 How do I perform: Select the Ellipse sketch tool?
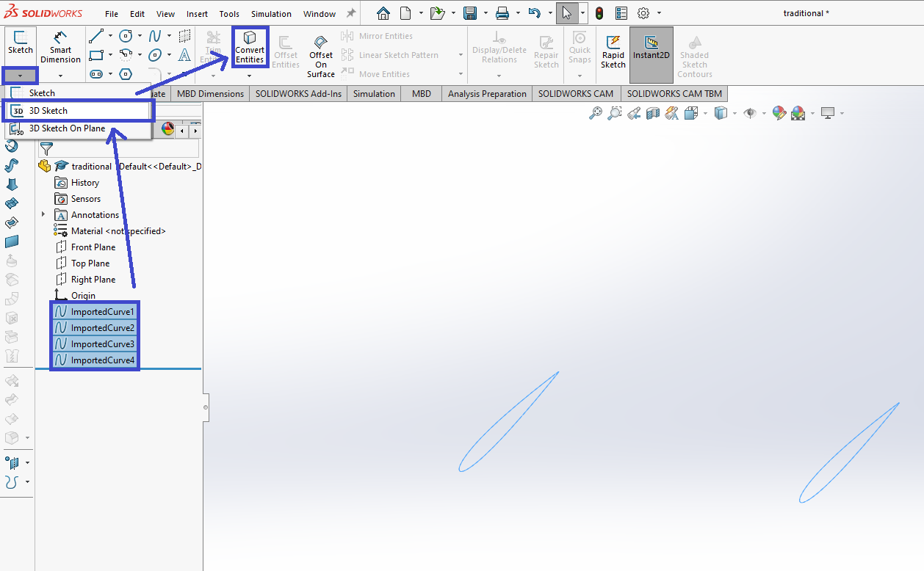[155, 54]
